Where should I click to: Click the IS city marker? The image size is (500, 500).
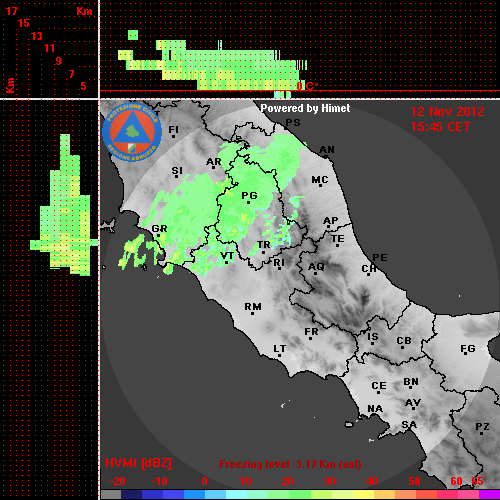point(372,343)
